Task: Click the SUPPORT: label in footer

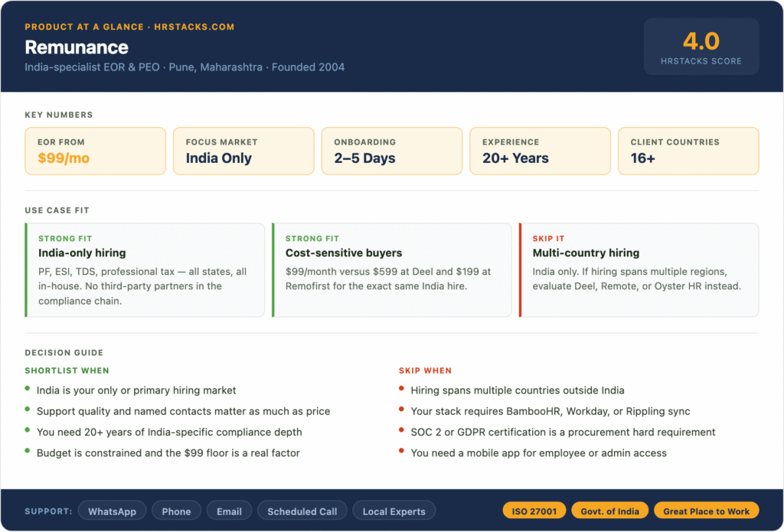Action: [x=48, y=511]
